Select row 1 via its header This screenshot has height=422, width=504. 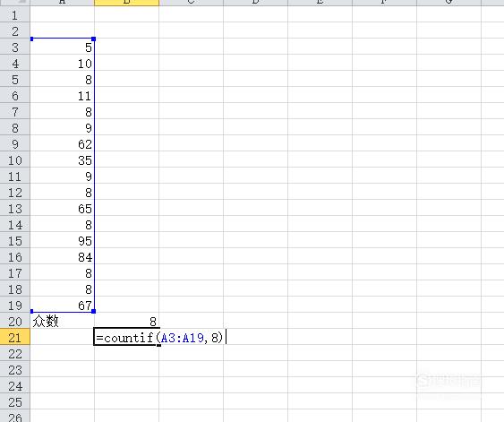pos(15,14)
